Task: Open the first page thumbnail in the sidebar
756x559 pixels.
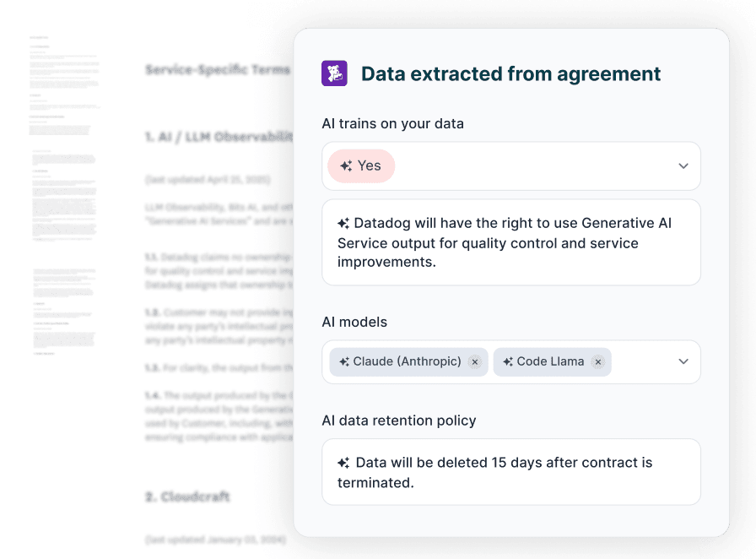Action: click(65, 81)
